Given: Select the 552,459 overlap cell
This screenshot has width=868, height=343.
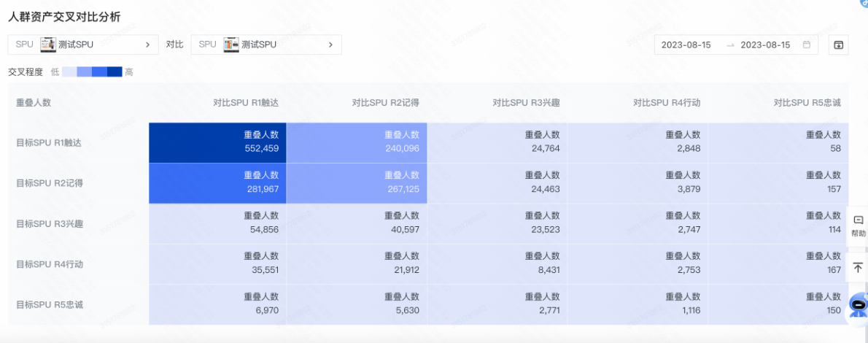Looking at the screenshot, I should (x=217, y=142).
